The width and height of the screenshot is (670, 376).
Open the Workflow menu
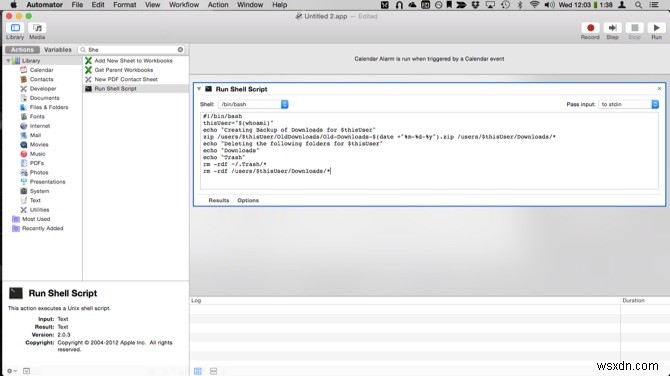184,5
